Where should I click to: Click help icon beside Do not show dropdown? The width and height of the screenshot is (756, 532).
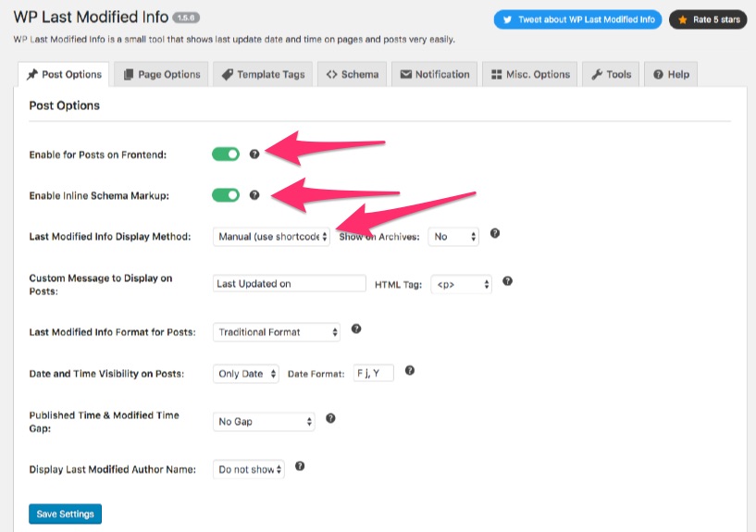tap(300, 466)
